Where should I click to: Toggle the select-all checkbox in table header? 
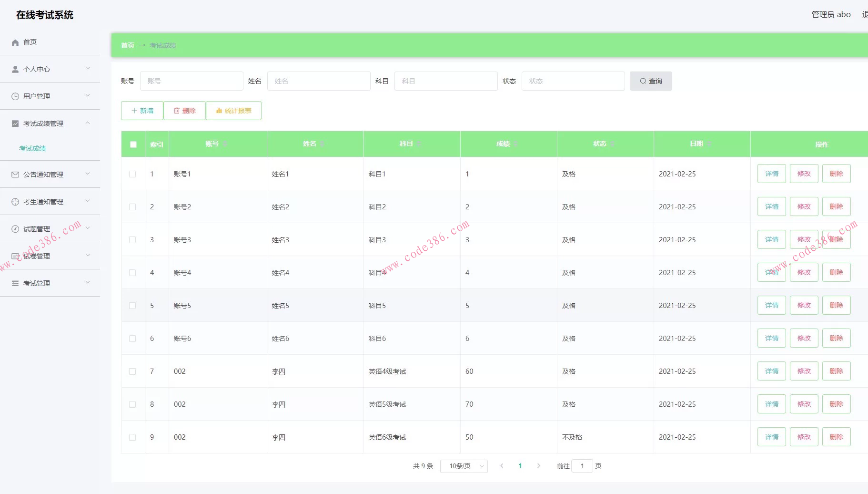coord(133,144)
